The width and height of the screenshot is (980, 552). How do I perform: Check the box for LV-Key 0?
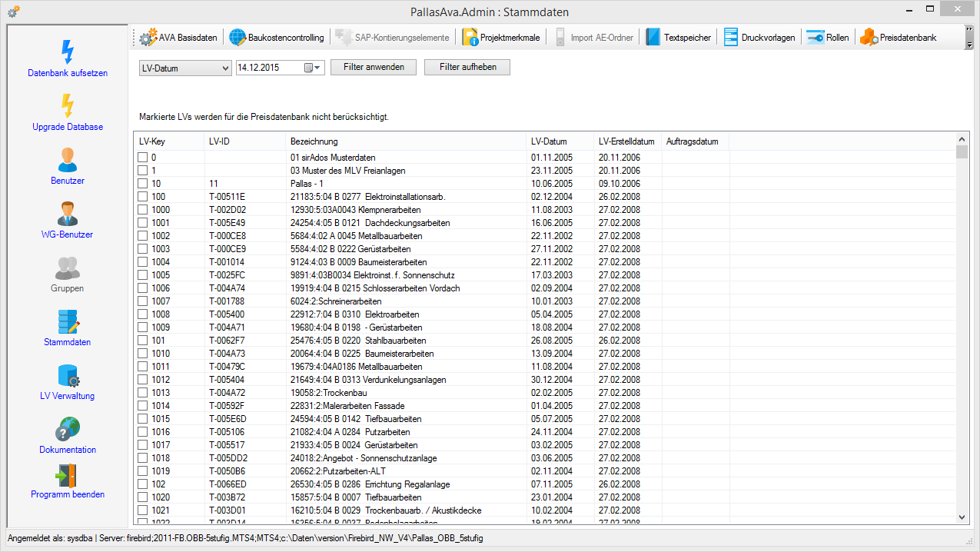[x=143, y=158]
